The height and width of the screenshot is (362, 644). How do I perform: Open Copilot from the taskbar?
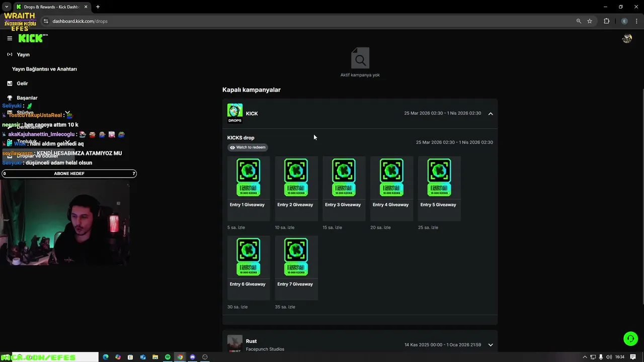coord(118,357)
